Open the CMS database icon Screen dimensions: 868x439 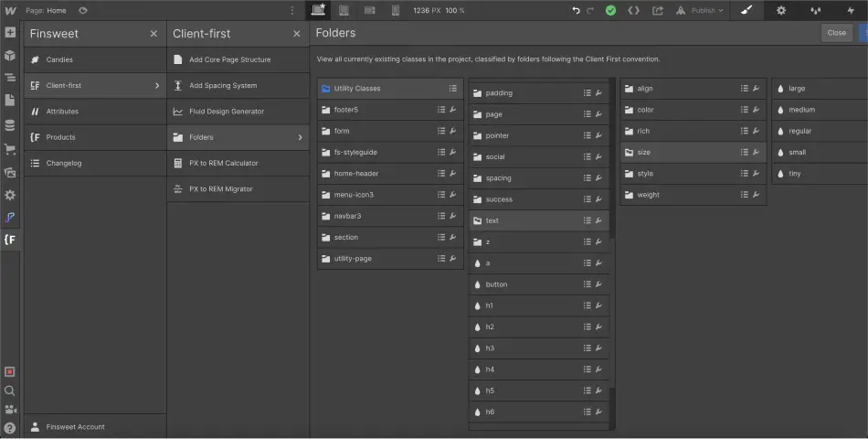(10, 125)
